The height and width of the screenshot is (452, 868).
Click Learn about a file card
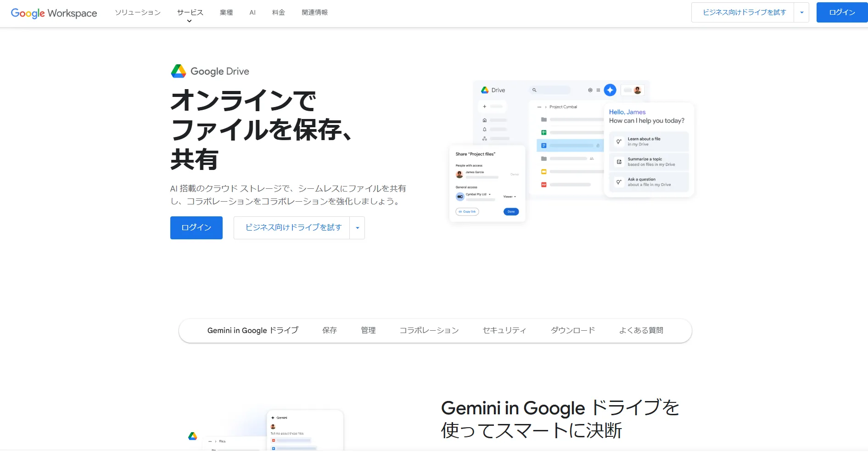649,141
